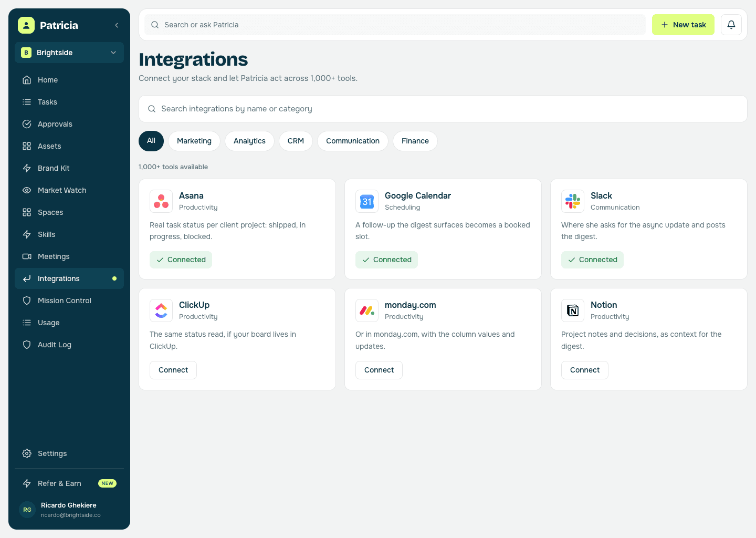Click the Meetings camera icon

coord(27,256)
